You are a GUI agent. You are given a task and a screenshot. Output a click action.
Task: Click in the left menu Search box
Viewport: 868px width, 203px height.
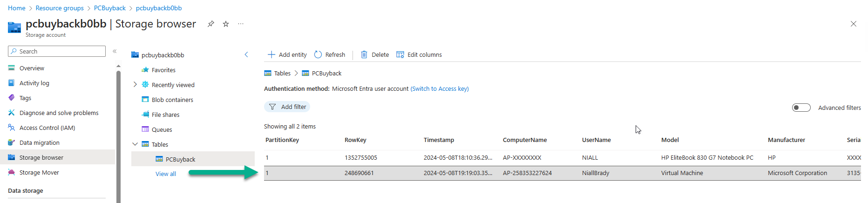click(57, 51)
